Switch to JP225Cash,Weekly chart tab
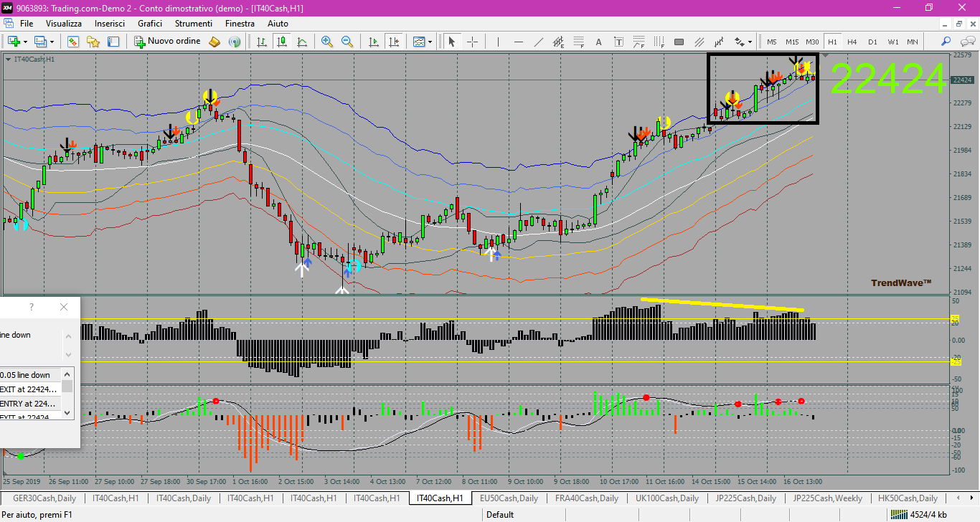 828,498
